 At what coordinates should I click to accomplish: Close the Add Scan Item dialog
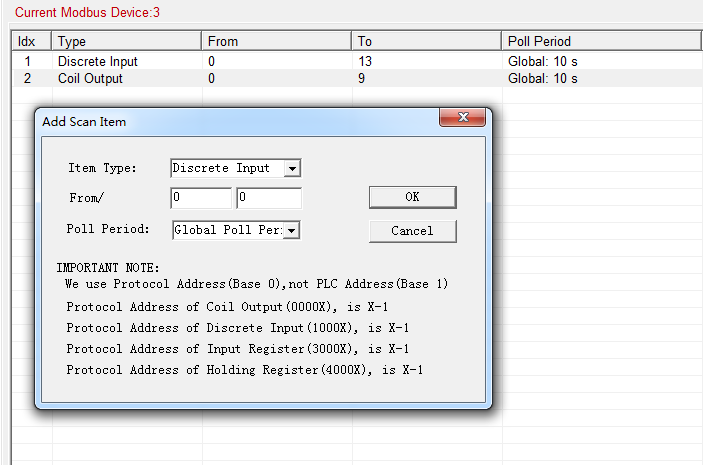coord(463,119)
